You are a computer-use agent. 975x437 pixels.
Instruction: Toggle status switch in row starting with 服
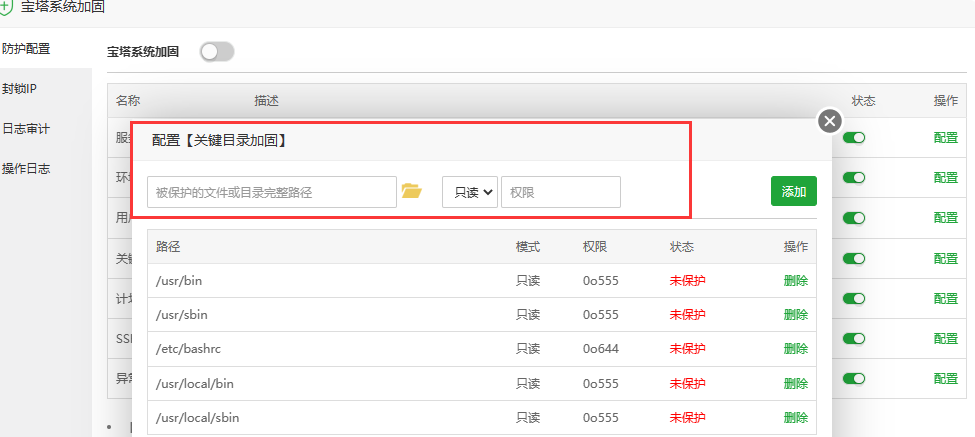tap(854, 137)
